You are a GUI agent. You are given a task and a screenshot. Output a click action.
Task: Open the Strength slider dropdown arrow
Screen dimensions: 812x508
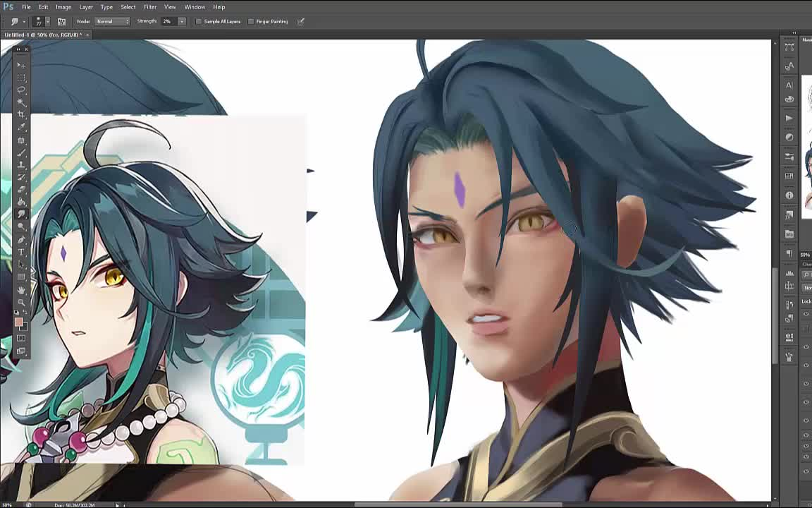click(182, 22)
